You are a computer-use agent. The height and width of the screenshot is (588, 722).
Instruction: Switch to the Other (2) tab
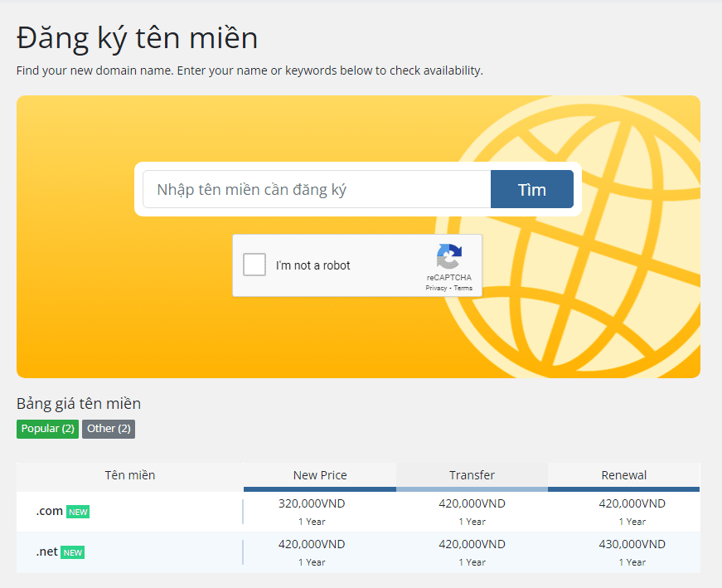[109, 429]
